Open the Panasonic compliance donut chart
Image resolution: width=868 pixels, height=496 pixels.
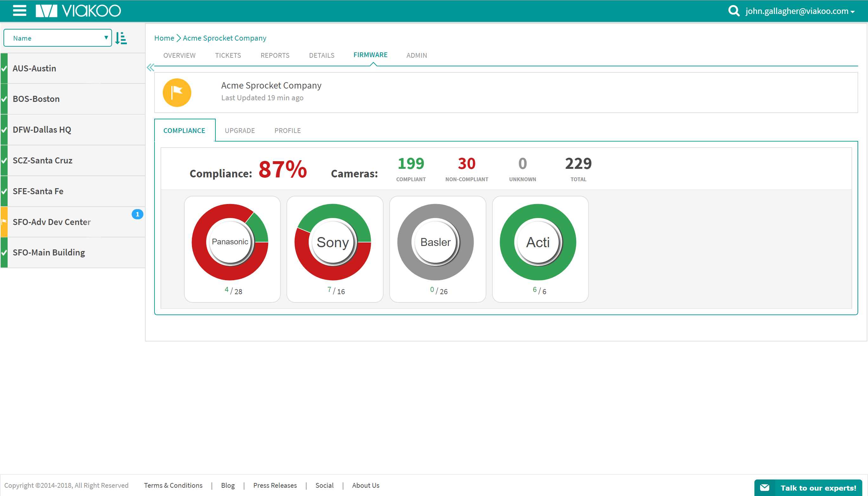[230, 242]
